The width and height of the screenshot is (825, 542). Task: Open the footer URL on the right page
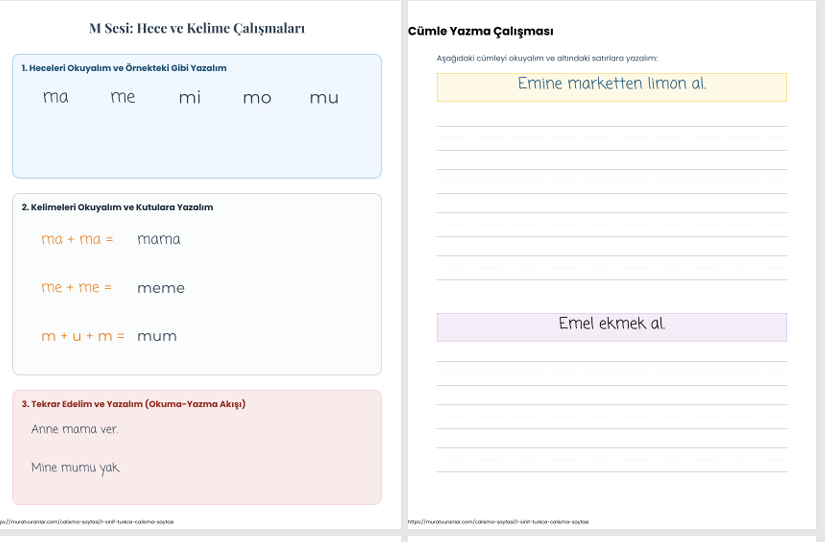pyautogui.click(x=498, y=522)
